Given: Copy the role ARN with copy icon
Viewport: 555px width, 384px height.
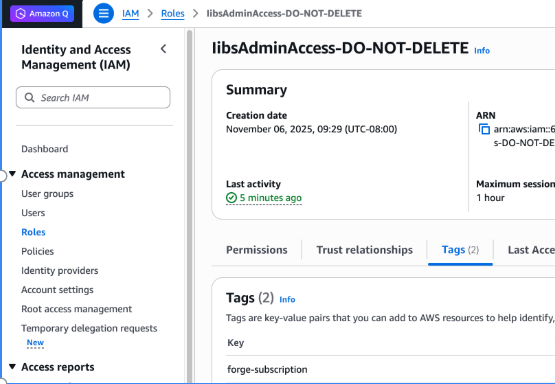Looking at the screenshot, I should coord(484,129).
